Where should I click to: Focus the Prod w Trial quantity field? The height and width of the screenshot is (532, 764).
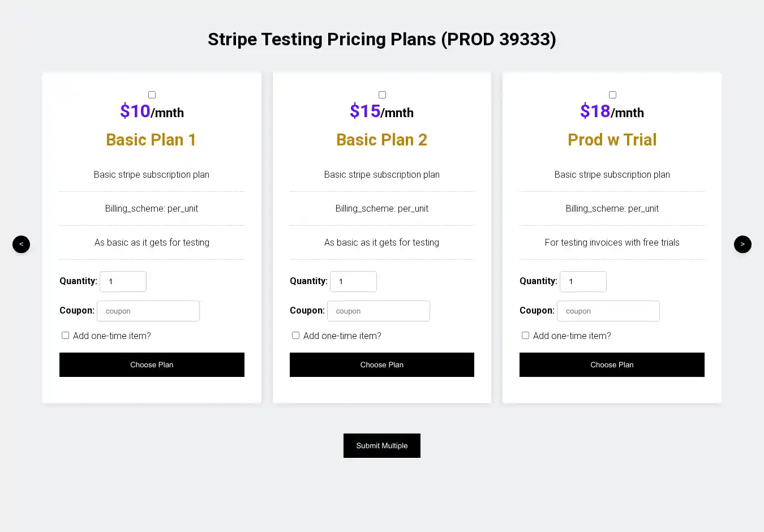click(x=583, y=281)
